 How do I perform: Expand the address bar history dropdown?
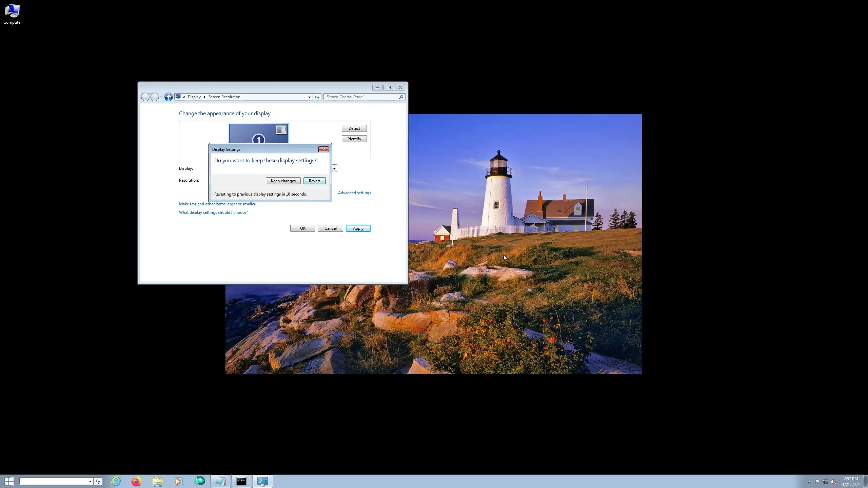tap(309, 97)
